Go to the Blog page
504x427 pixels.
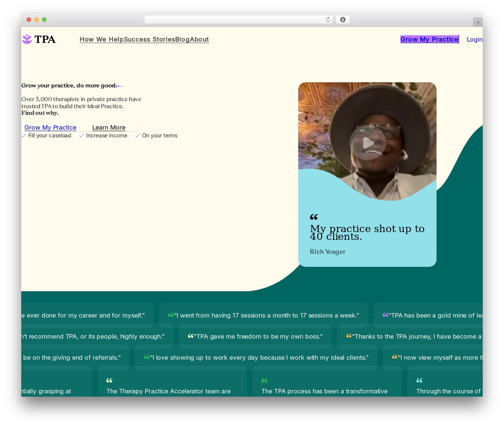pos(182,39)
